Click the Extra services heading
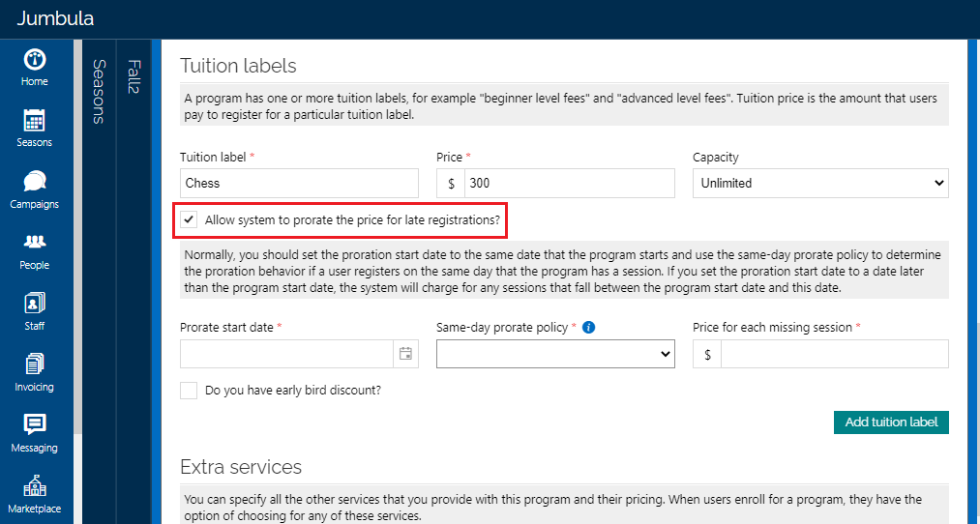This screenshot has width=980, height=524. tap(241, 467)
